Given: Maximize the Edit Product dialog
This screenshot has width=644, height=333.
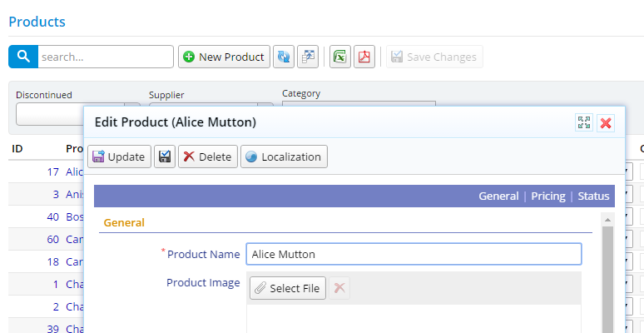Looking at the screenshot, I should 583,123.
